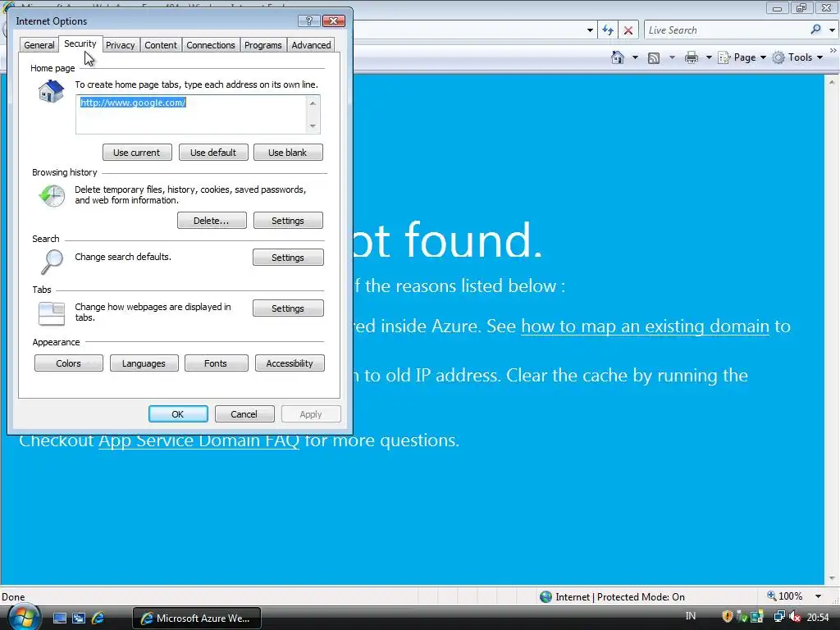The image size is (840, 630).
Task: Open Home from the browser toolbar
Action: [618, 57]
